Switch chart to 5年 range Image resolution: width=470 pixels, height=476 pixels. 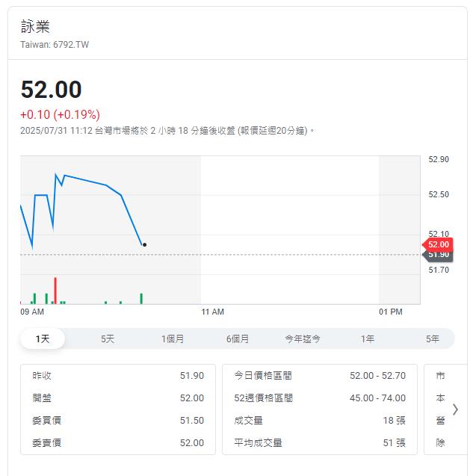433,339
